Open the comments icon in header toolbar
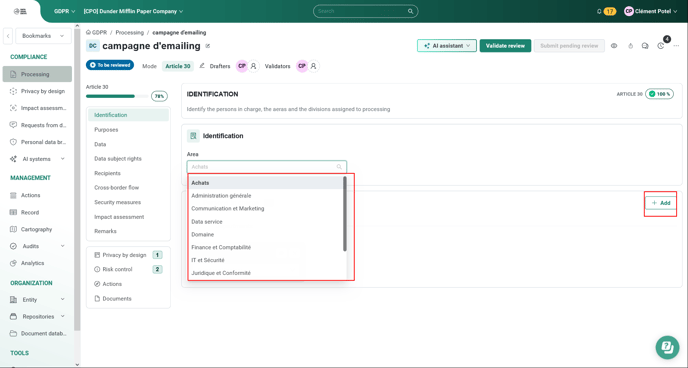This screenshot has height=368, width=688. 645,46
